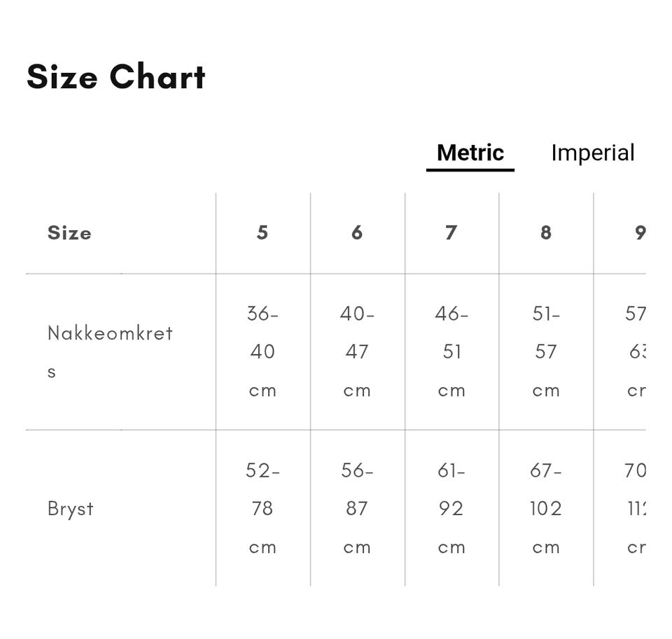Click the 52-78 cm chest cell
Image resolution: width=672 pixels, height=639 pixels.
tap(262, 509)
